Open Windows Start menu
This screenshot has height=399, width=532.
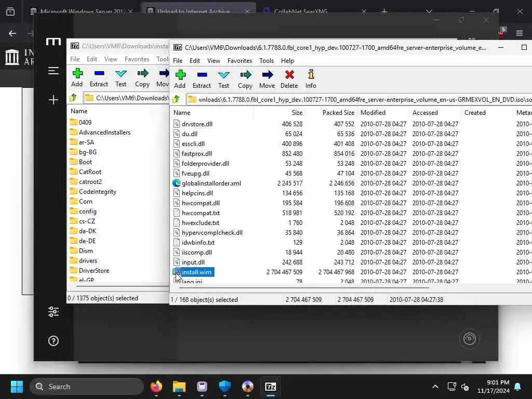[x=17, y=387]
